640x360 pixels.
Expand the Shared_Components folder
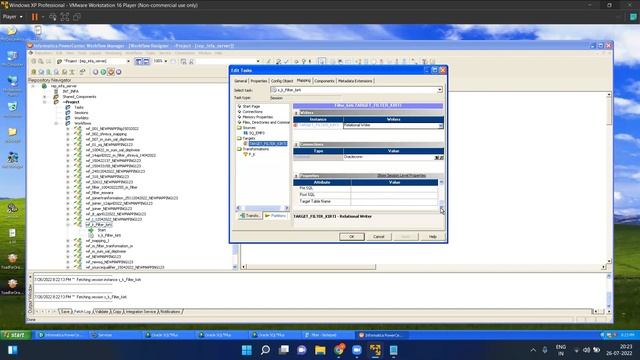pyautogui.click(x=45, y=97)
